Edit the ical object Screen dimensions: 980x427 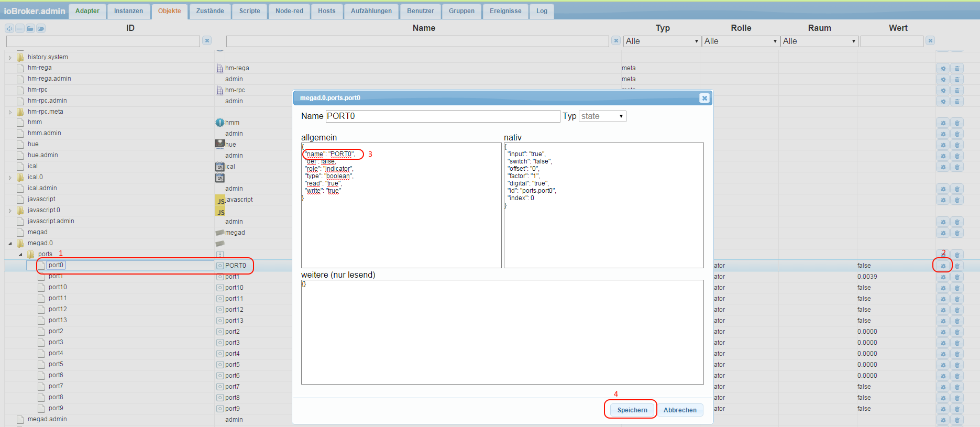[x=943, y=167]
